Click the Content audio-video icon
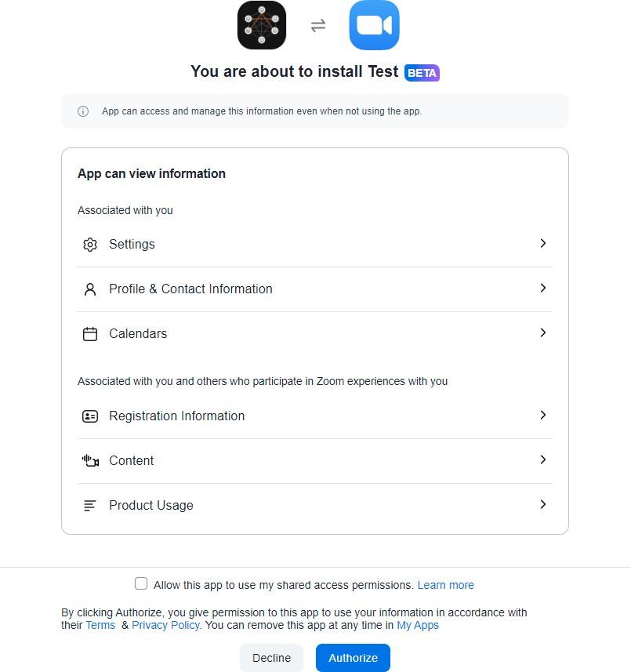This screenshot has width=631, height=672. click(90, 461)
